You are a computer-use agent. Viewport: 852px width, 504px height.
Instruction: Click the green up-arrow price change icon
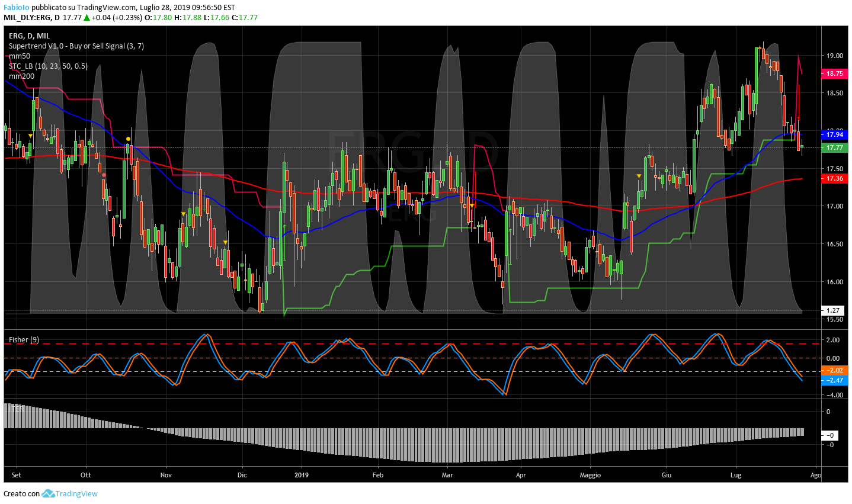87,17
